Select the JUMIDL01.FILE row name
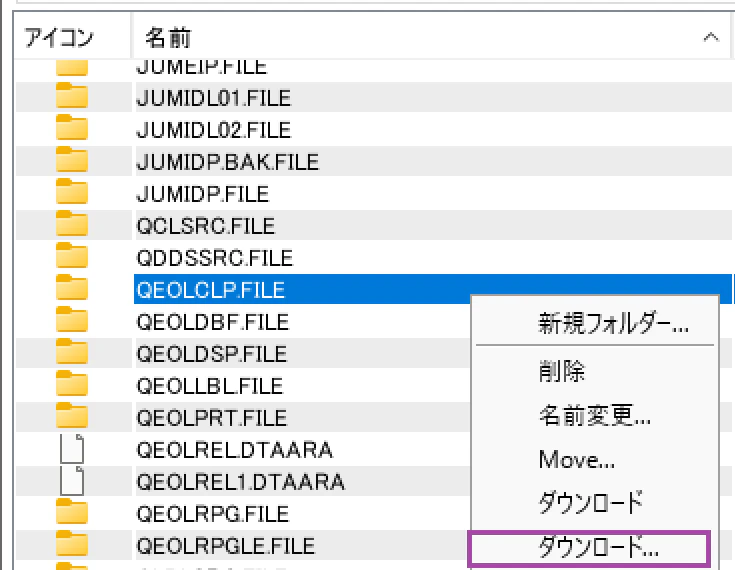 pos(214,98)
